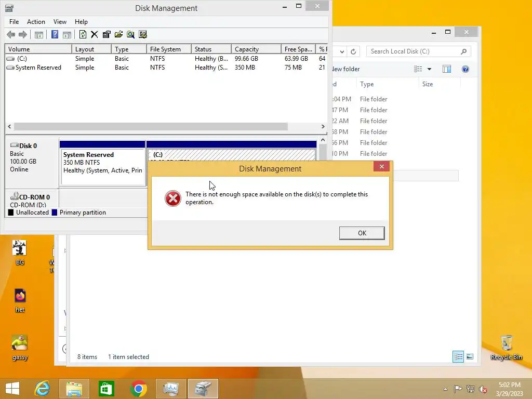
Task: Click the 99.66 GB capacity cell
Action: pos(246,59)
